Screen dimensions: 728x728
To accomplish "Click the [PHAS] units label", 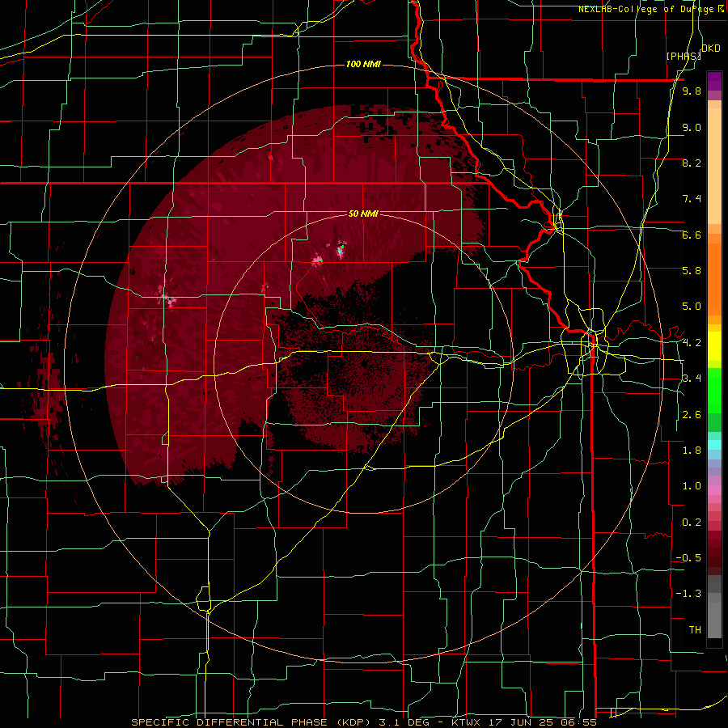I will coord(684,56).
